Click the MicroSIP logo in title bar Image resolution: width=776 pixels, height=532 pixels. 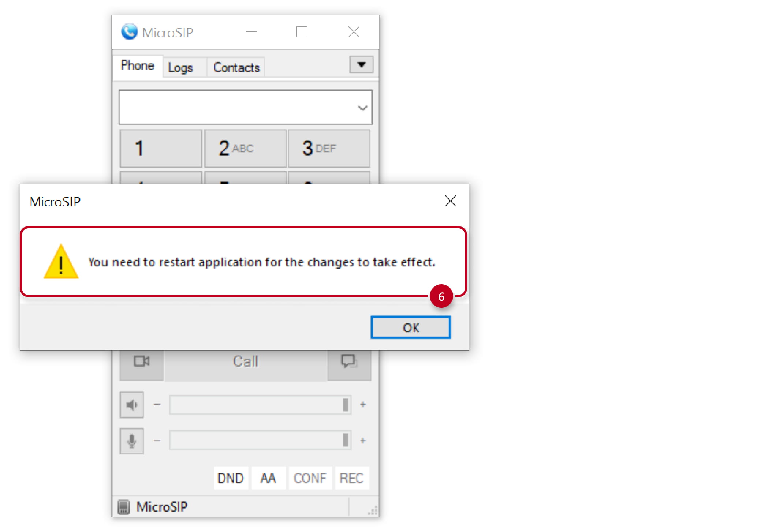click(129, 31)
